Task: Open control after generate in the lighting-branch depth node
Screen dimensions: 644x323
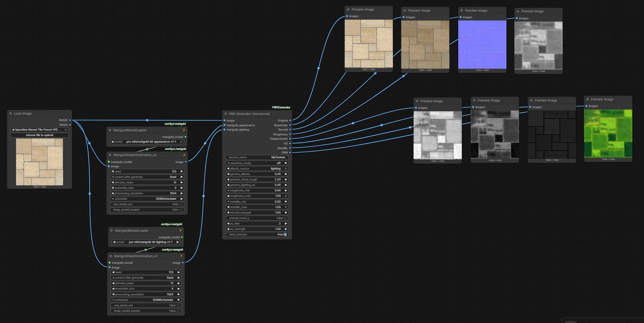Action: (x=146, y=278)
